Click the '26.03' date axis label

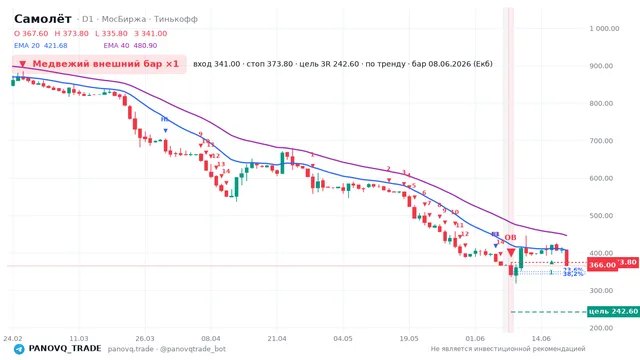click(x=145, y=338)
